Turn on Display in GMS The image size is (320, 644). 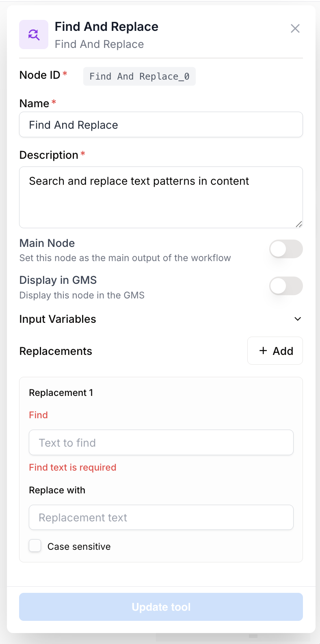[286, 286]
